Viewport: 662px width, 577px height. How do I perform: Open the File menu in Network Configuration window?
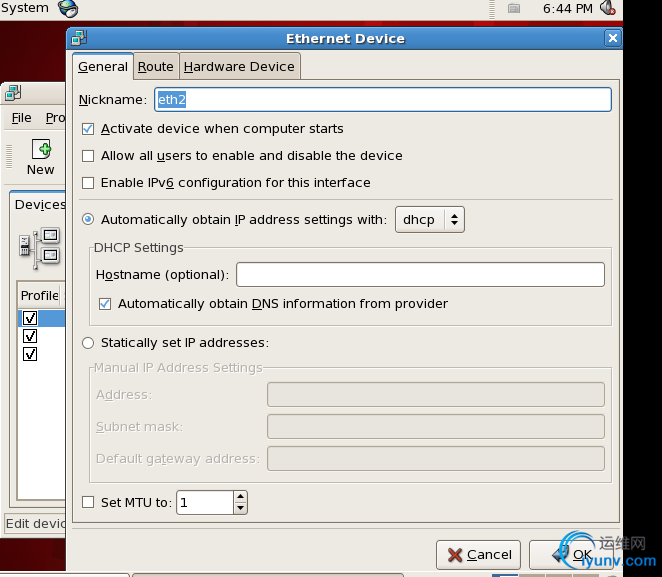point(21,118)
